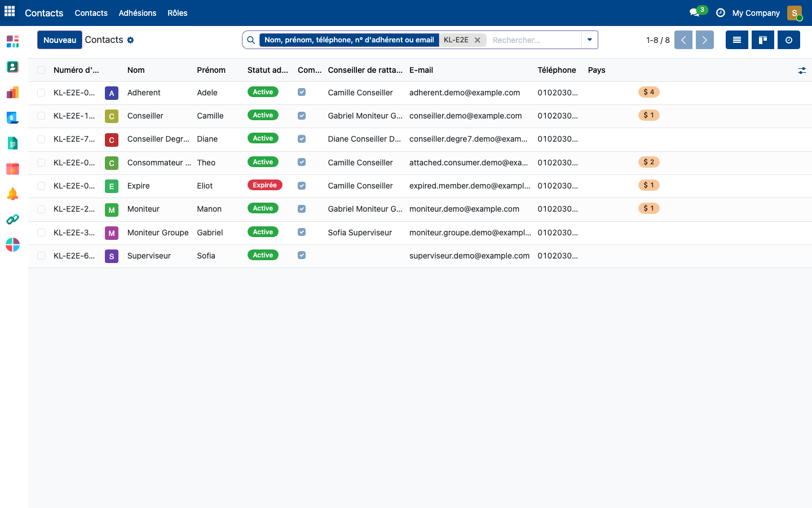Viewport: 812px width, 508px height.
Task: Open the activities clock icon in navbar
Action: click(x=720, y=12)
